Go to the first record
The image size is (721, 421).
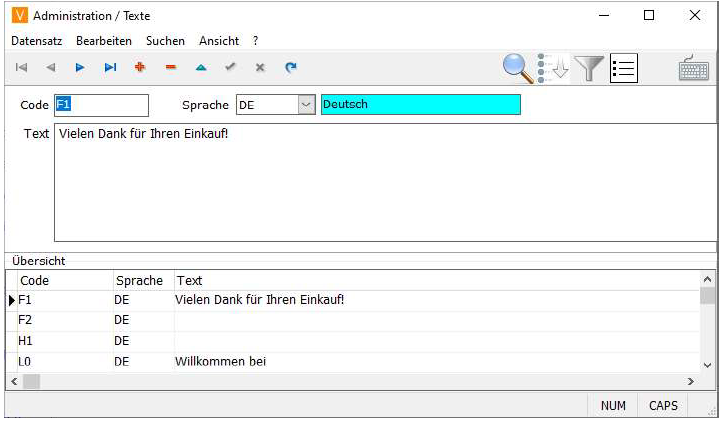(22, 68)
